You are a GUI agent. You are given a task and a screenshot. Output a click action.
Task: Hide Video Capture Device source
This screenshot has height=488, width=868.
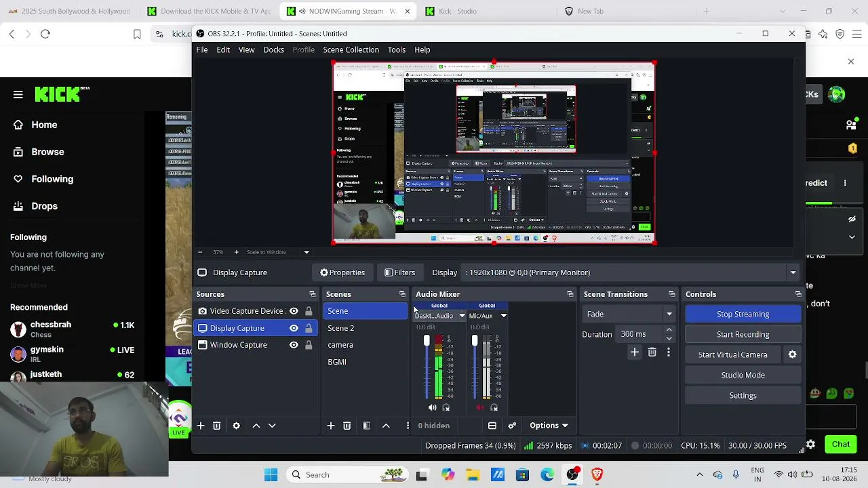tap(294, 311)
